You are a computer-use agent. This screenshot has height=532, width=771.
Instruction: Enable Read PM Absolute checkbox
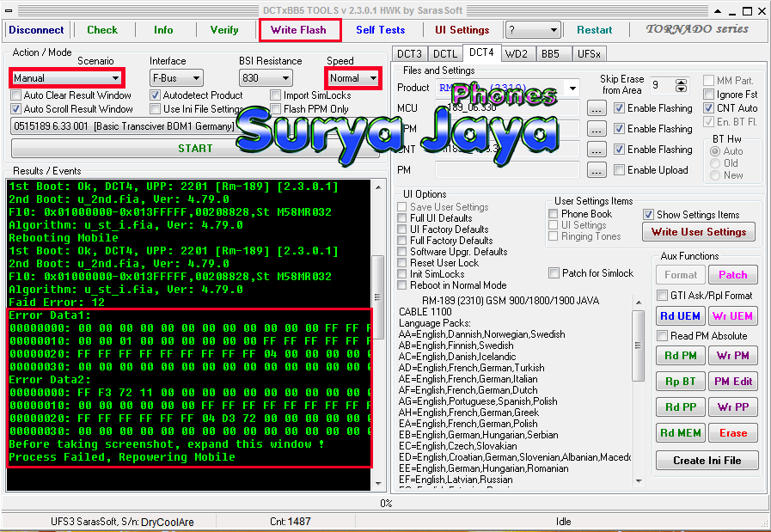tap(663, 336)
